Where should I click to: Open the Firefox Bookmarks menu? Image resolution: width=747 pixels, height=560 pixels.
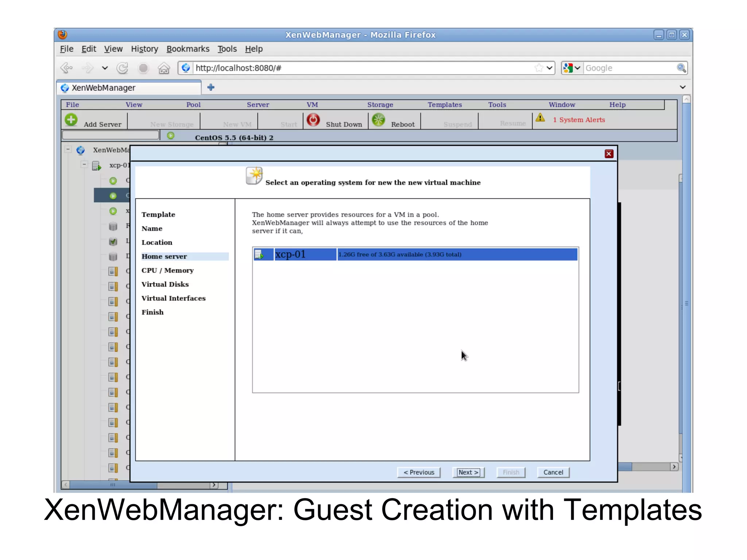coord(188,49)
